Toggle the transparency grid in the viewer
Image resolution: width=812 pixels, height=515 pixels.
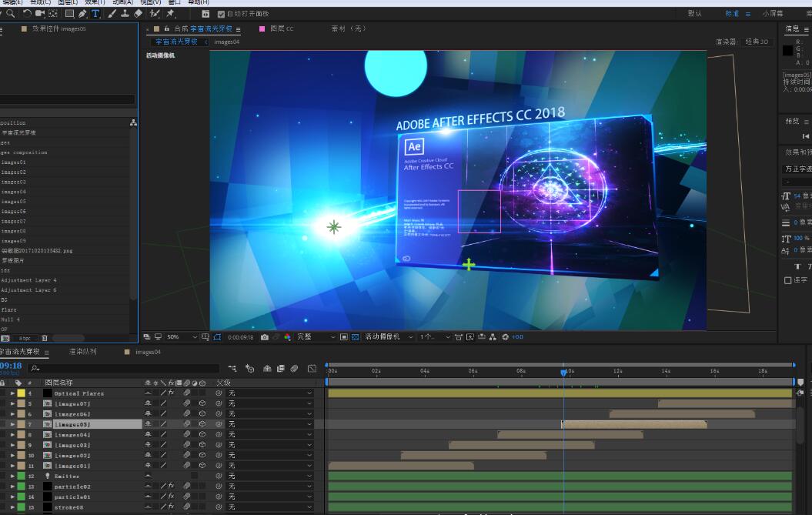click(356, 337)
